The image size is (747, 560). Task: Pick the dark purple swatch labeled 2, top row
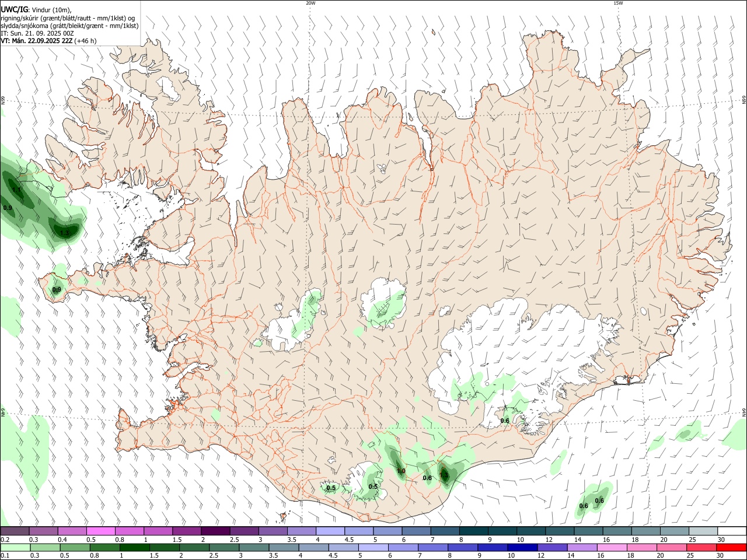click(x=215, y=531)
